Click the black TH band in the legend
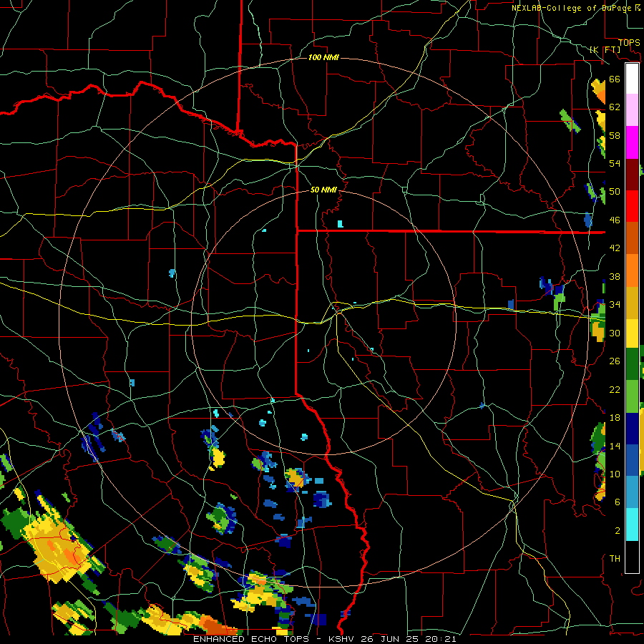644x644 pixels. click(x=632, y=557)
